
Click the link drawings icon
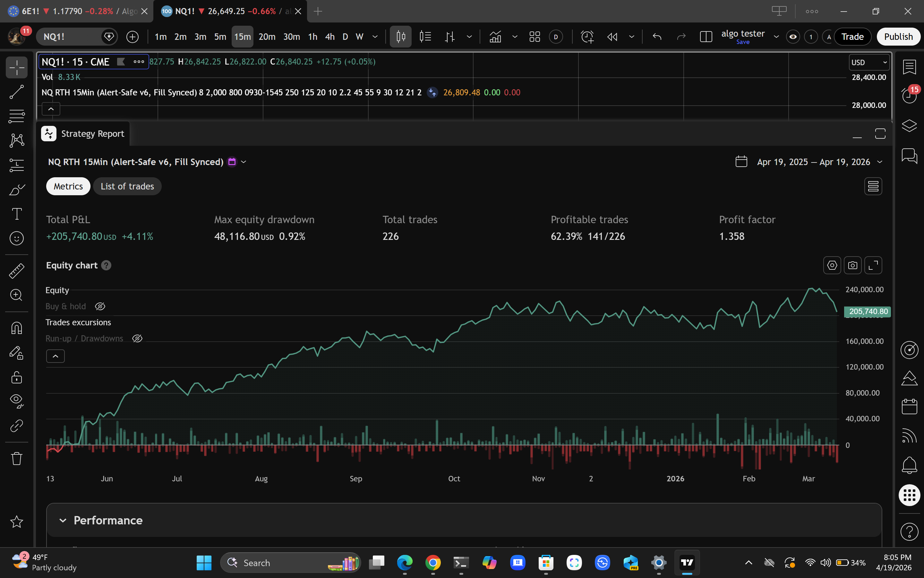pyautogui.click(x=16, y=426)
